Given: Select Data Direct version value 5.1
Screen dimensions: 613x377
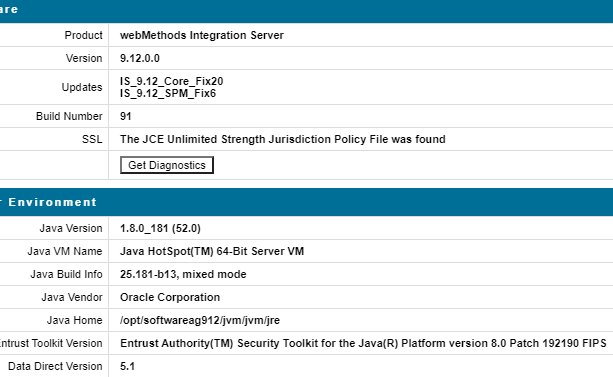Looking at the screenshot, I should (127, 366).
